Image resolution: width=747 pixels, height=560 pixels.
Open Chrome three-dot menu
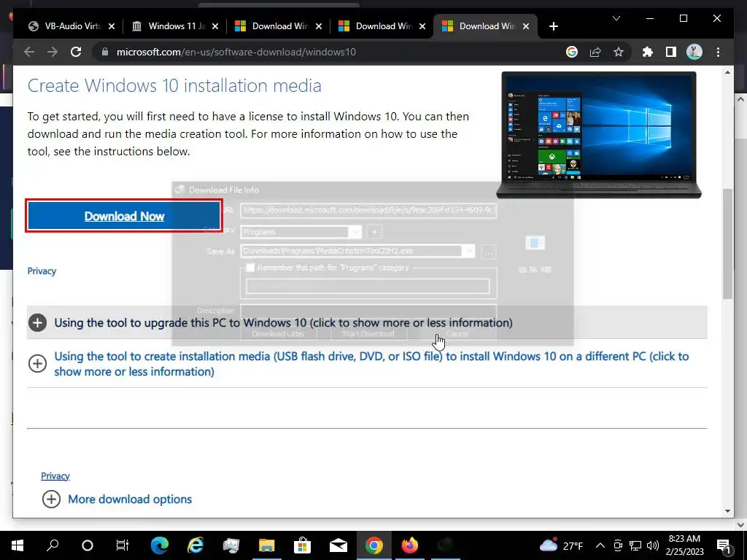click(x=718, y=52)
